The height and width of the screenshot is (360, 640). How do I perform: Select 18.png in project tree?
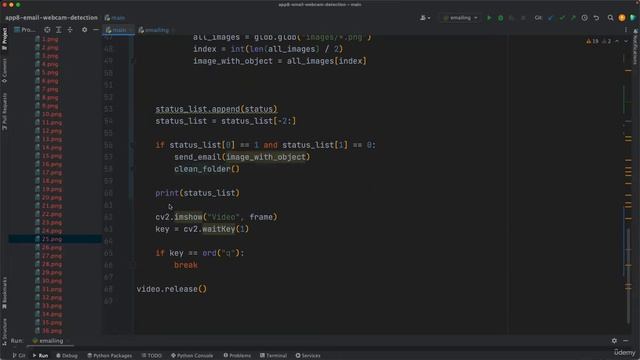pyautogui.click(x=52, y=181)
